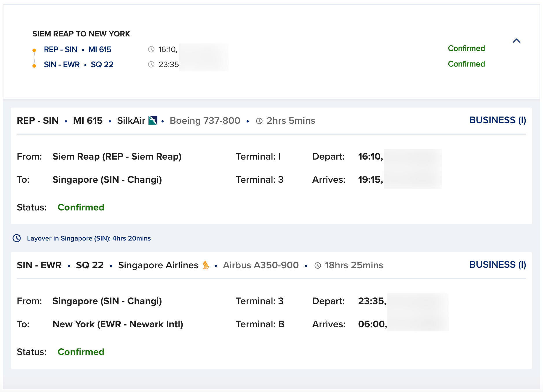Click the MI 615 flight number link
Image resolution: width=543 pixels, height=392 pixels.
click(100, 49)
